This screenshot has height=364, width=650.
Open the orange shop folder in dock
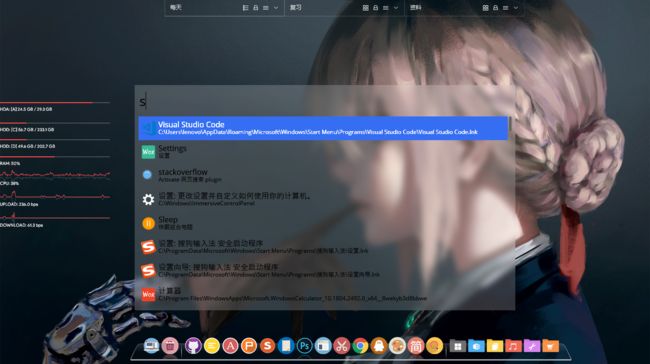pyautogui.click(x=551, y=346)
